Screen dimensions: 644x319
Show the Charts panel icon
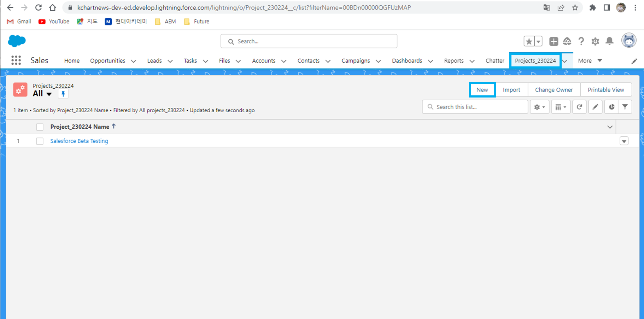click(x=611, y=107)
